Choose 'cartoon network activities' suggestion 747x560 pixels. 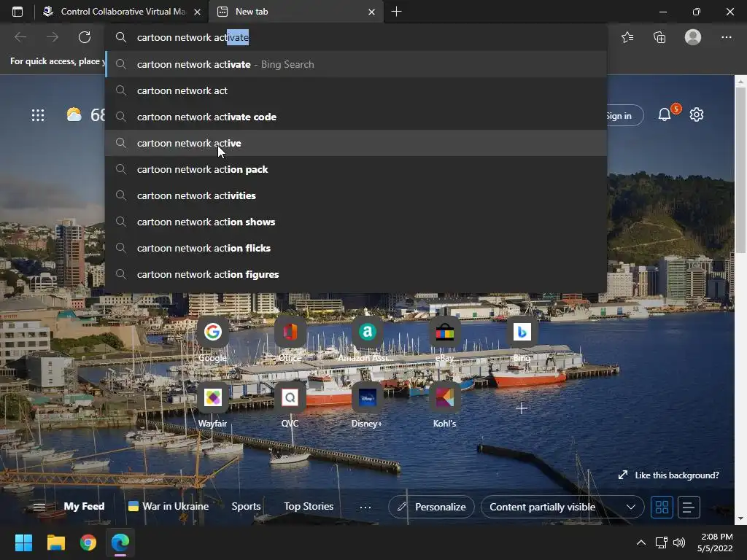(x=356, y=195)
